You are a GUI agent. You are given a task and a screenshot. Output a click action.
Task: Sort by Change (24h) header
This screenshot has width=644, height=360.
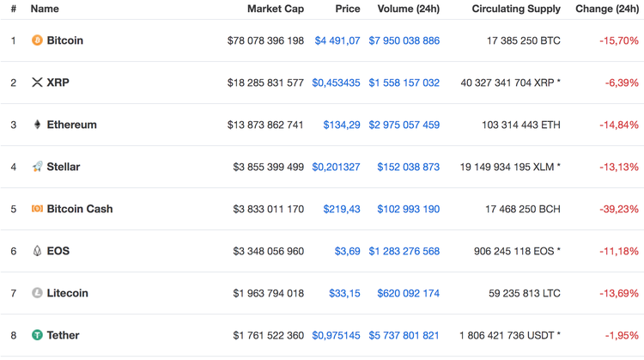tap(607, 9)
